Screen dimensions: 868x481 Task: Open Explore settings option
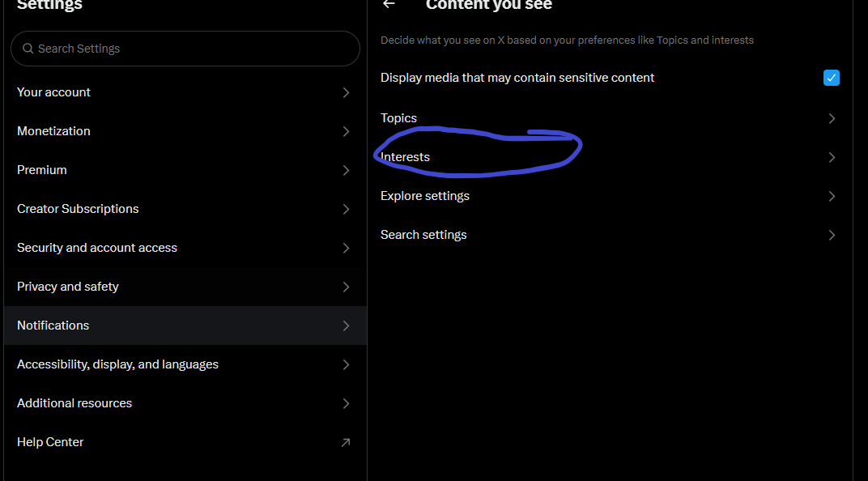coord(610,196)
